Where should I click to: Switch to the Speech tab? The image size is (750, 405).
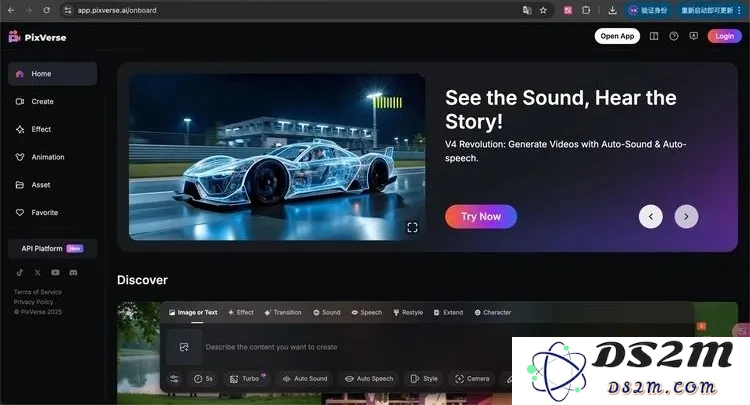[367, 312]
